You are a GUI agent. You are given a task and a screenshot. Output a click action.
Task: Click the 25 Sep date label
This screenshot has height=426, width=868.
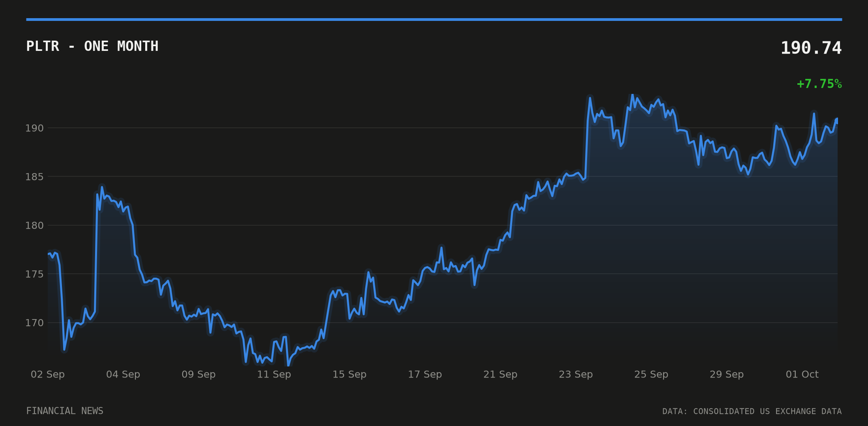click(x=651, y=374)
